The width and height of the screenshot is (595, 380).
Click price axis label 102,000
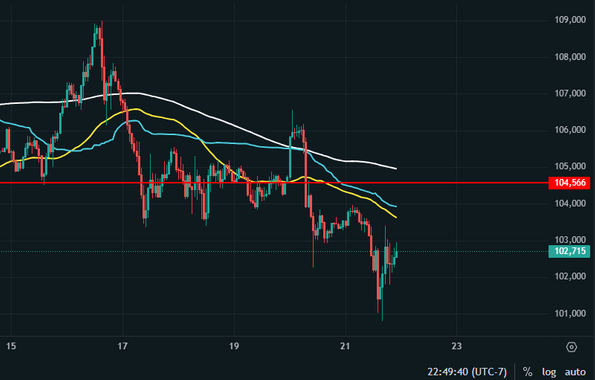[x=570, y=276]
